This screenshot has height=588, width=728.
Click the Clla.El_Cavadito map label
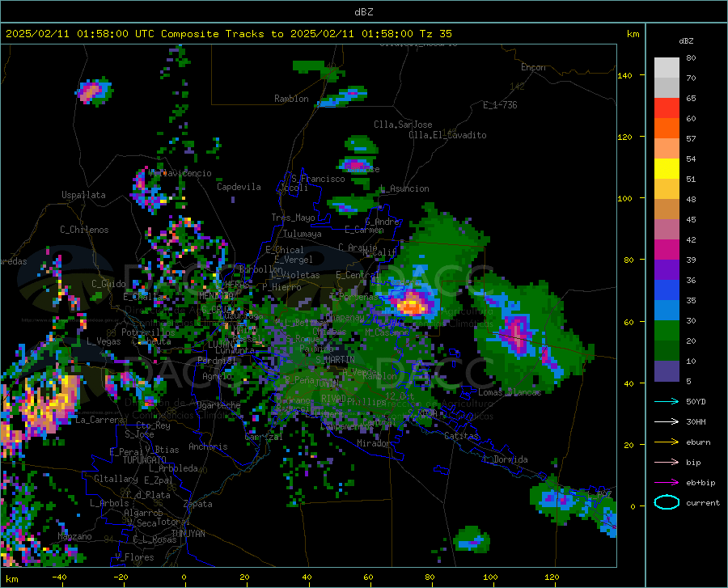tap(447, 135)
